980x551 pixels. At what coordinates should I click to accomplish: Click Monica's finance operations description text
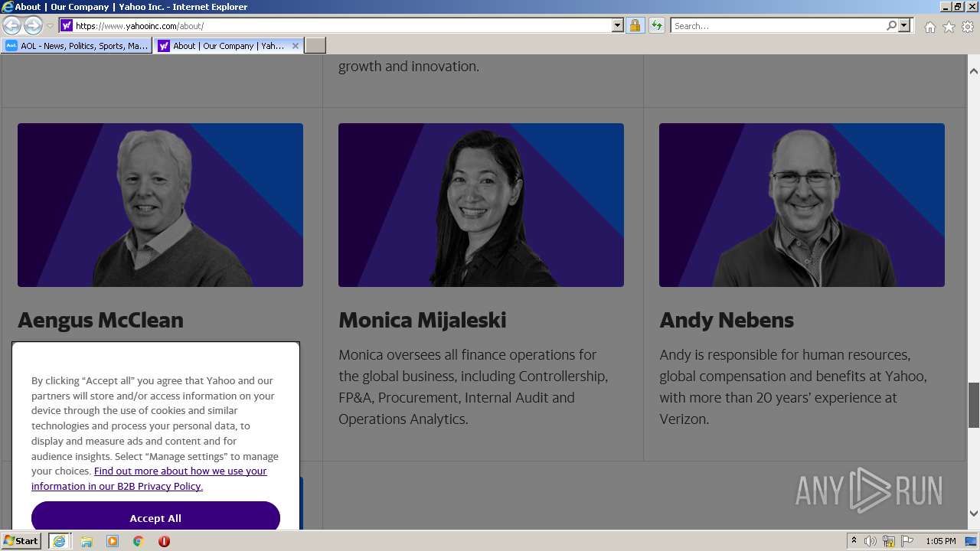[473, 387]
